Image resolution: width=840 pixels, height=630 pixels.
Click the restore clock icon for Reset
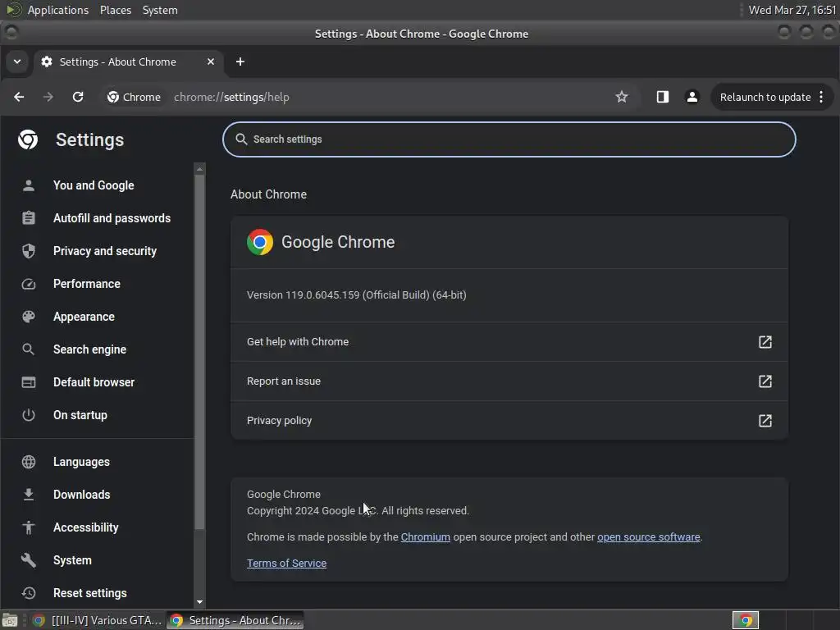tap(29, 593)
